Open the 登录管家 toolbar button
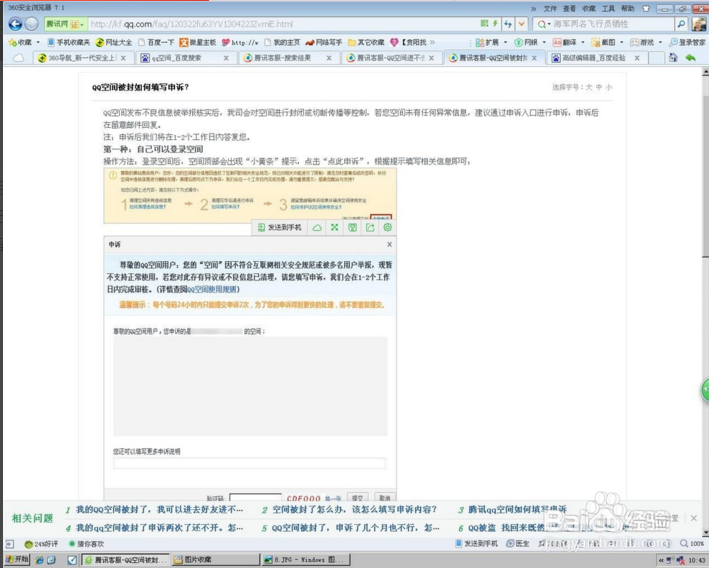Image resolution: width=709 pixels, height=568 pixels. (x=687, y=42)
